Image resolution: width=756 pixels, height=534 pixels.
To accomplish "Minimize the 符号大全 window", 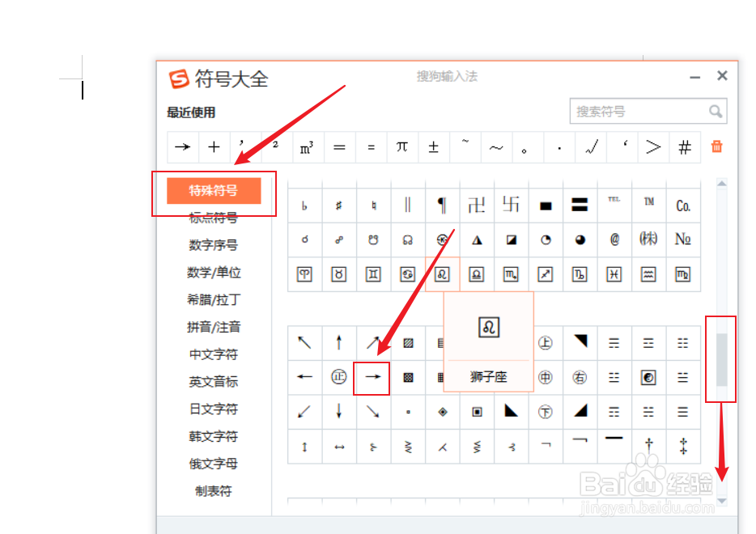I will [694, 77].
